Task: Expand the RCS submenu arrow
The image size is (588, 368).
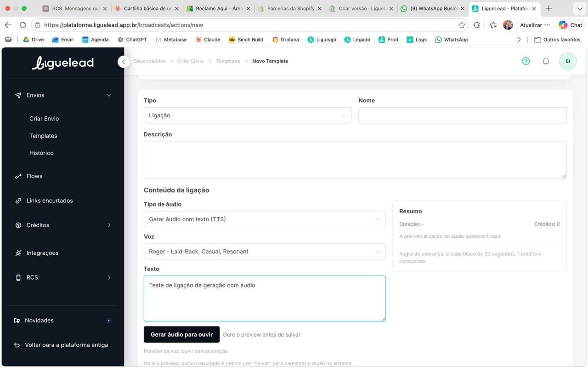Action: 109,277
